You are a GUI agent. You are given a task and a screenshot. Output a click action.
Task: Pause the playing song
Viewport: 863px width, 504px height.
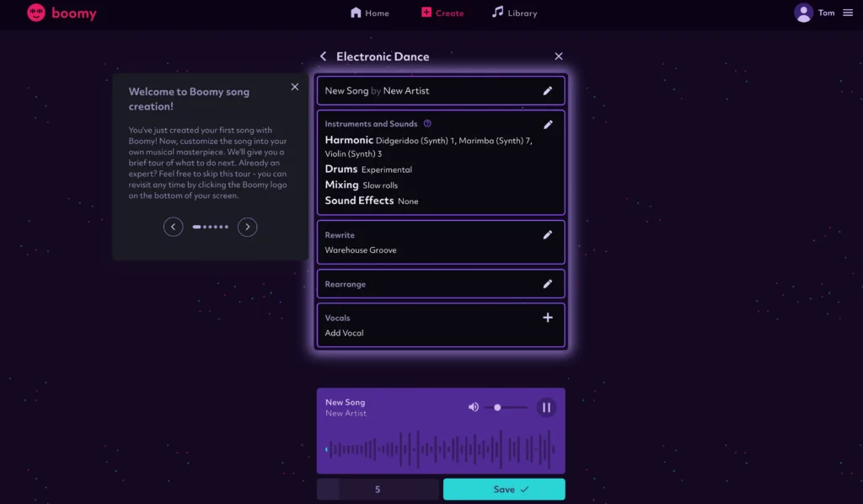click(546, 408)
